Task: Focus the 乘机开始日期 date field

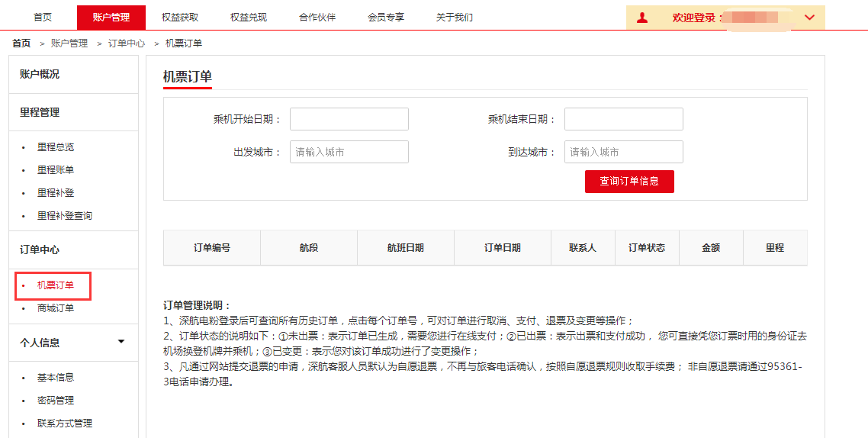Action: [x=349, y=119]
